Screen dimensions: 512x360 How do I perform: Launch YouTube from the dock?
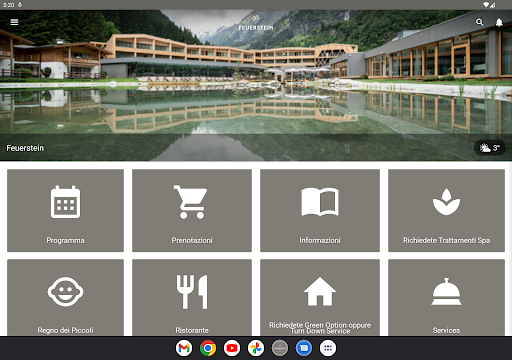click(232, 348)
